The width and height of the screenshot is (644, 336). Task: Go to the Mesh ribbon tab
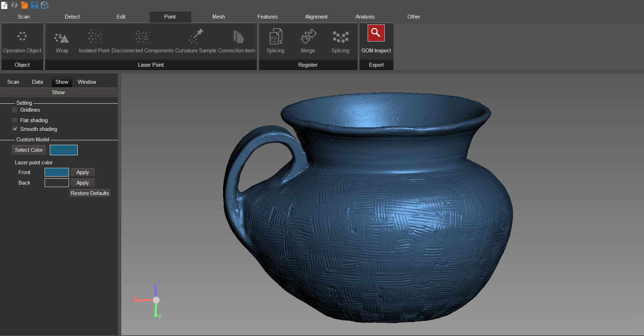(x=219, y=17)
